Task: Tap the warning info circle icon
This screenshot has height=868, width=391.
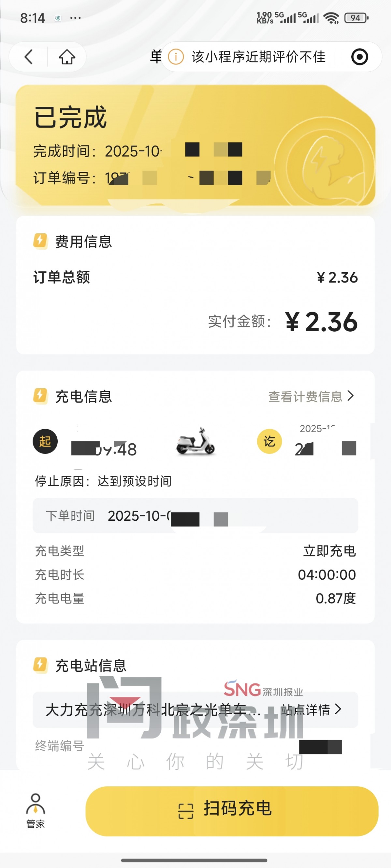Action: [x=176, y=57]
